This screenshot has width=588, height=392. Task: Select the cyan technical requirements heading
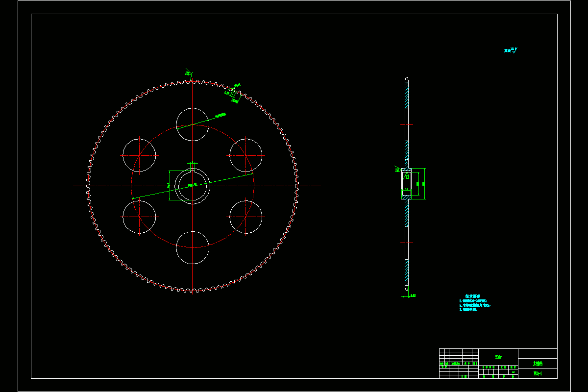pos(473,296)
